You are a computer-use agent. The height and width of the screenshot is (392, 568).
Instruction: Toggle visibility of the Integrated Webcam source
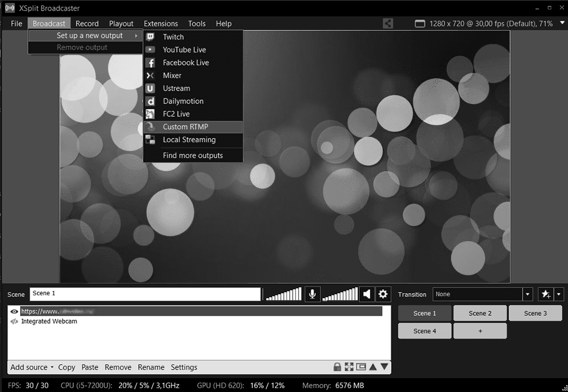coord(14,321)
